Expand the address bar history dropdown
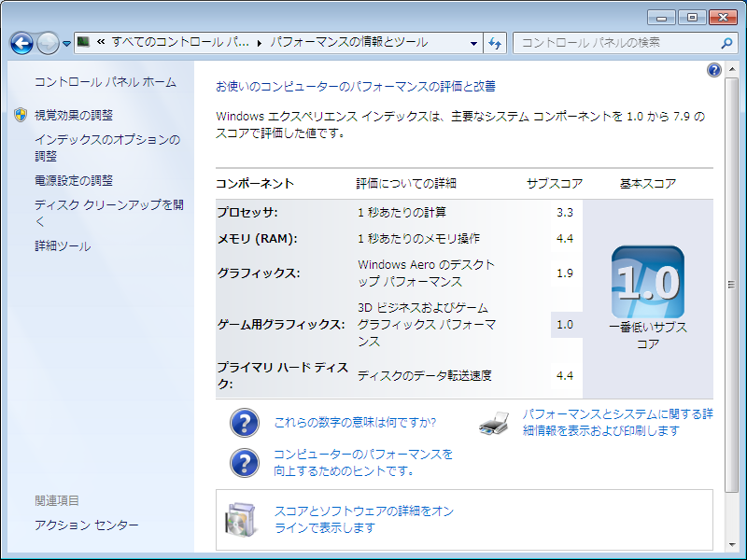The width and height of the screenshot is (747, 560). coord(473,43)
